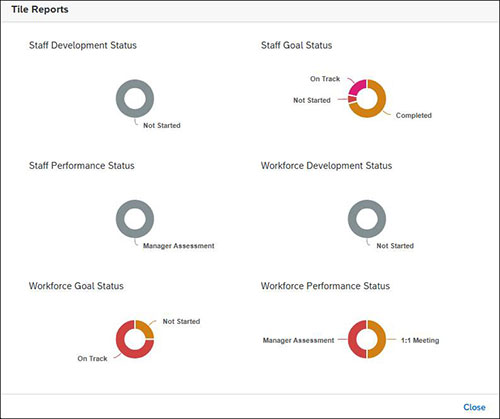Click the Completed label in Staff Goal Status
The image size is (500, 419).
(414, 115)
